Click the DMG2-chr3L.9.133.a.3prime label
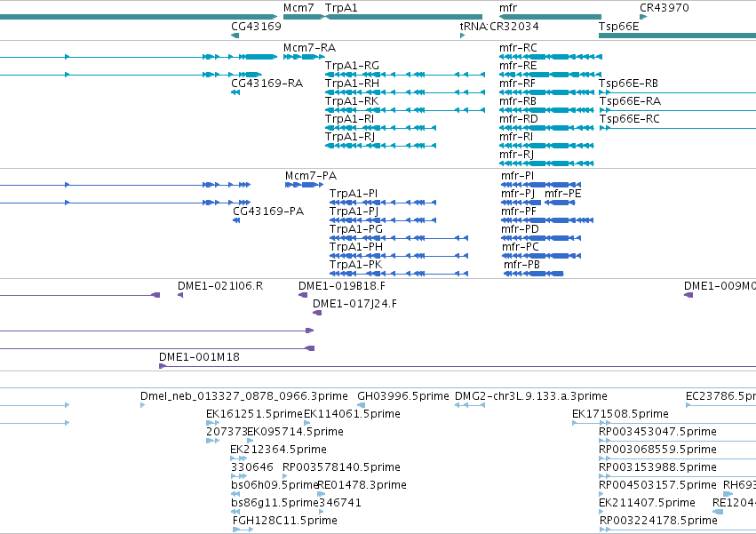Image resolution: width=756 pixels, height=534 pixels. [531, 396]
